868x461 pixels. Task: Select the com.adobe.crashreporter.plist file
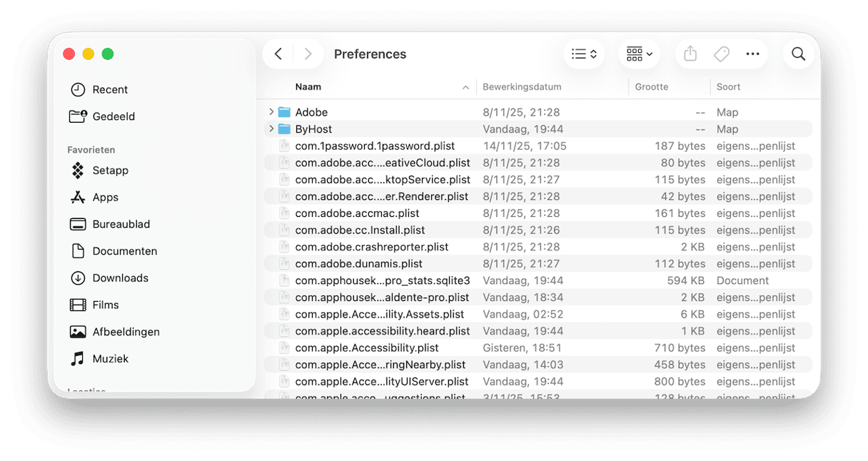[x=371, y=247]
